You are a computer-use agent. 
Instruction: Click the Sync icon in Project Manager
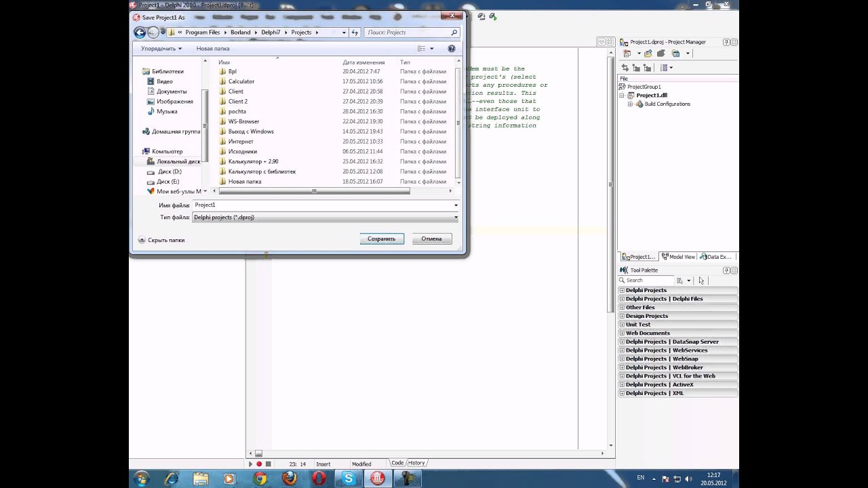pyautogui.click(x=625, y=68)
